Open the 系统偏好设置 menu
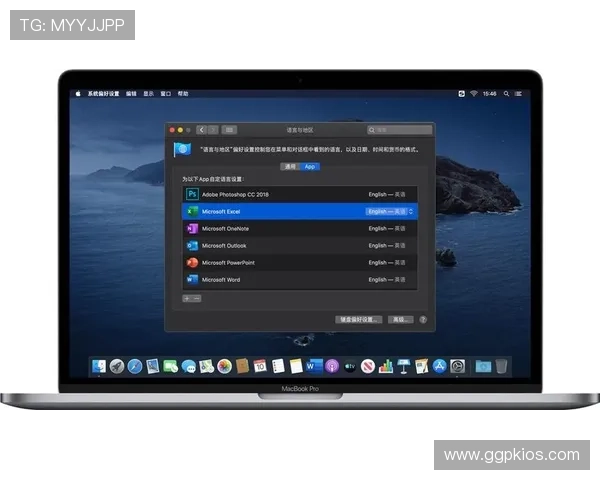 point(103,93)
